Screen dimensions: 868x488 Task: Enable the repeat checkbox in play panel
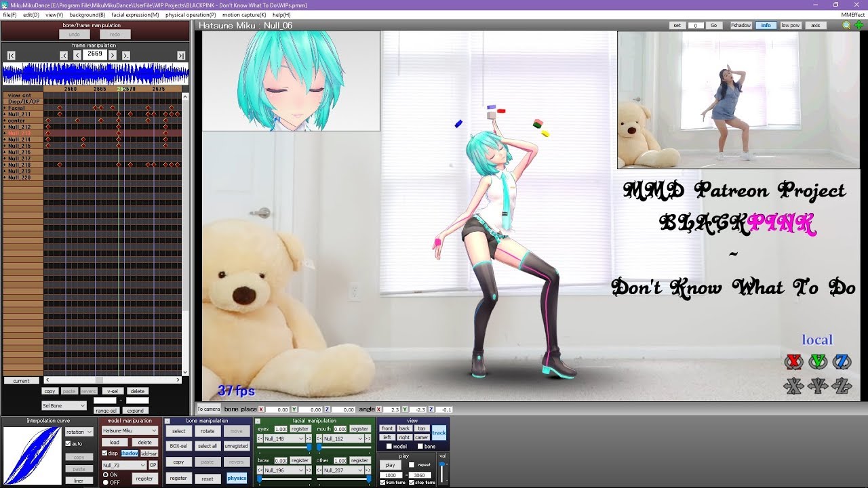point(413,465)
